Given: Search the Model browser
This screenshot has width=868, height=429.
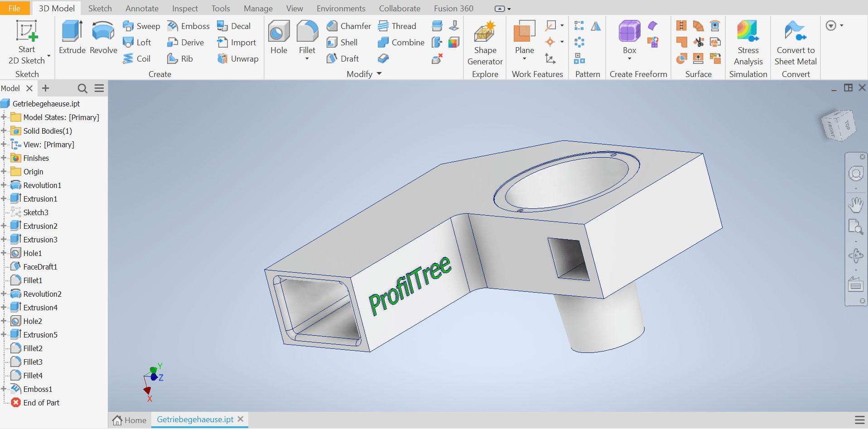Looking at the screenshot, I should coord(82,88).
